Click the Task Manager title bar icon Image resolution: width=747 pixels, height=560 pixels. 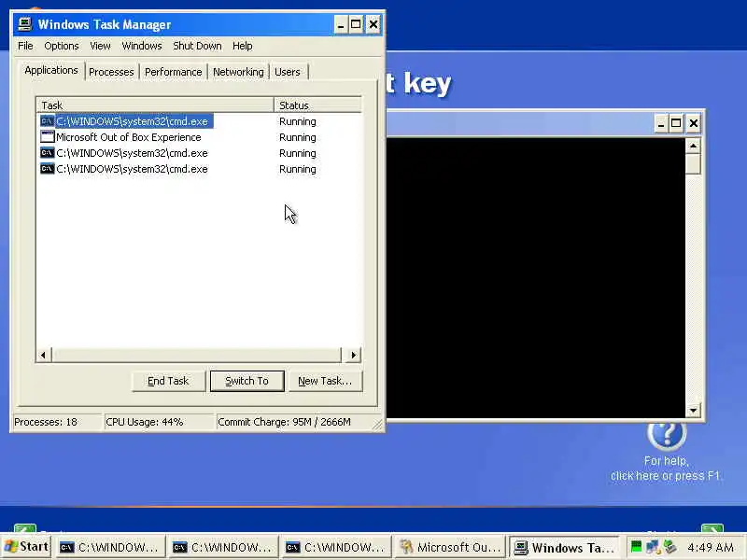pos(25,24)
